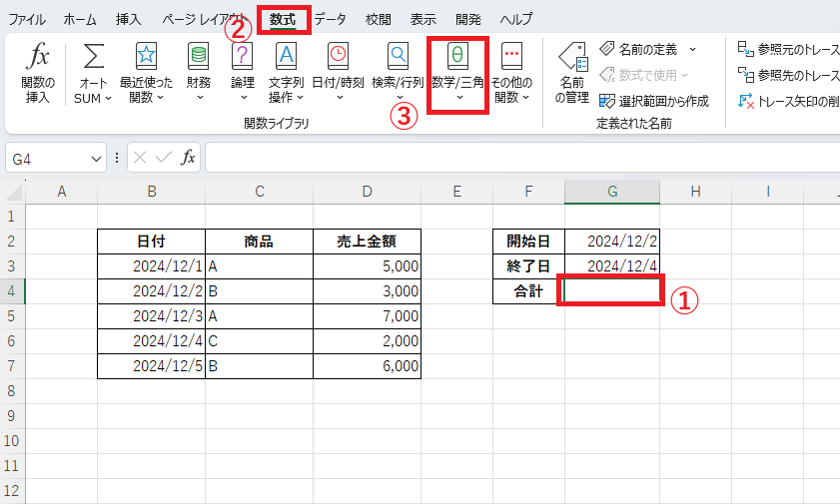Click the formula bar confirm checkmark icon
Screen dimensions: 840x504
point(164,158)
